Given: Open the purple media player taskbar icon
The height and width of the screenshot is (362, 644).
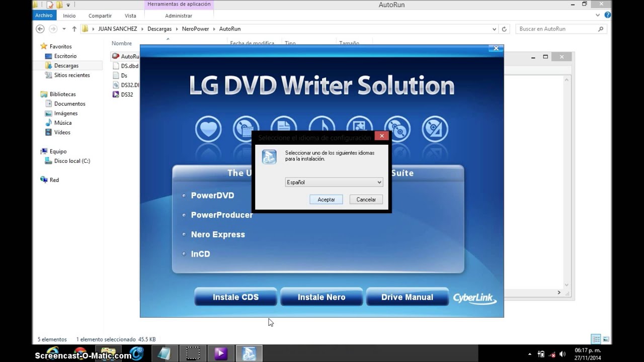Looking at the screenshot, I should click(220, 353).
